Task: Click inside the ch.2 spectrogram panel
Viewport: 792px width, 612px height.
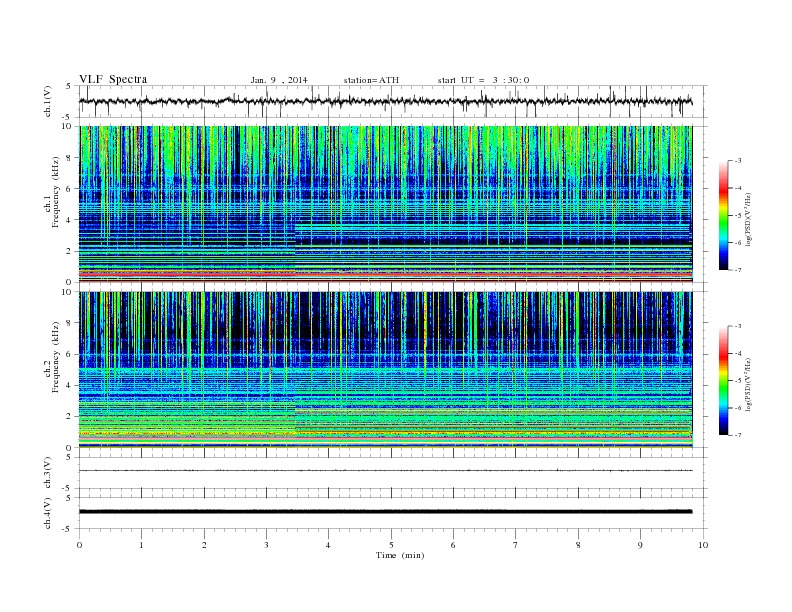Action: point(386,369)
